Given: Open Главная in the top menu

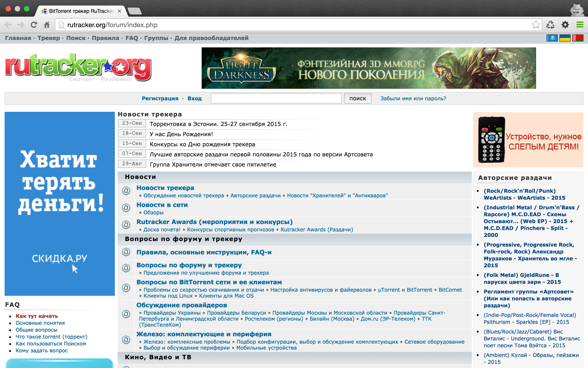Looking at the screenshot, I should tap(18, 38).
